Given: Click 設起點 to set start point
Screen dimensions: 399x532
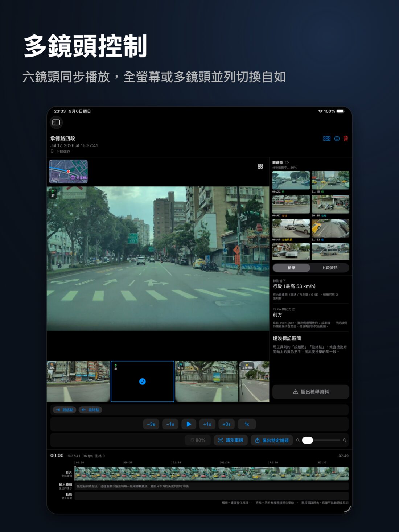Looking at the screenshot, I should pyautogui.click(x=65, y=410).
